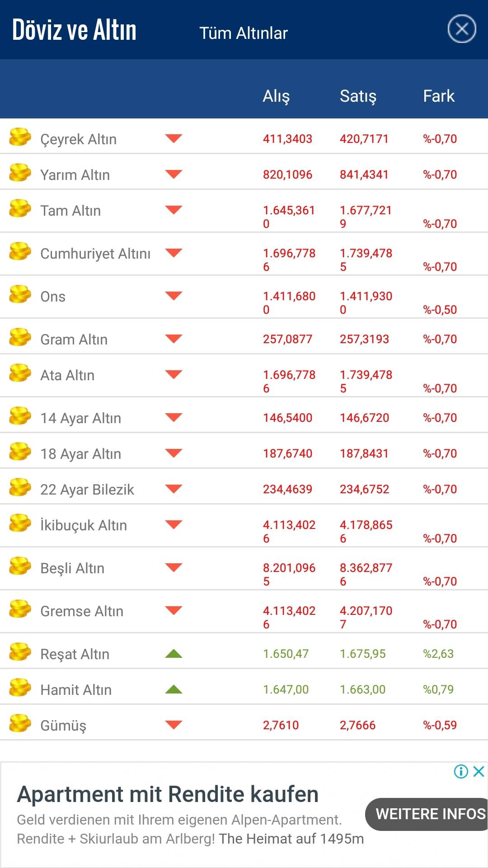Click the WEITERE INFOS button

pos(427,814)
